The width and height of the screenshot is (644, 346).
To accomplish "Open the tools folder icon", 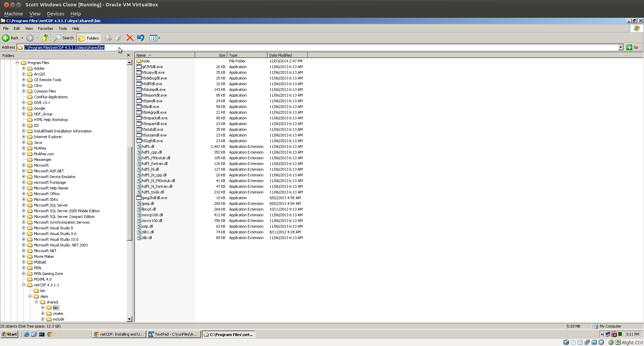I will tap(139, 61).
